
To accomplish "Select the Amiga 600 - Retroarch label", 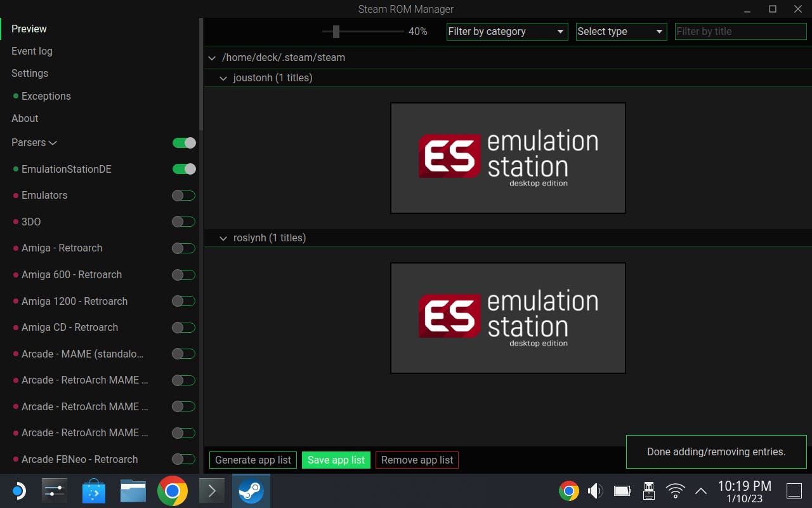I will [72, 275].
